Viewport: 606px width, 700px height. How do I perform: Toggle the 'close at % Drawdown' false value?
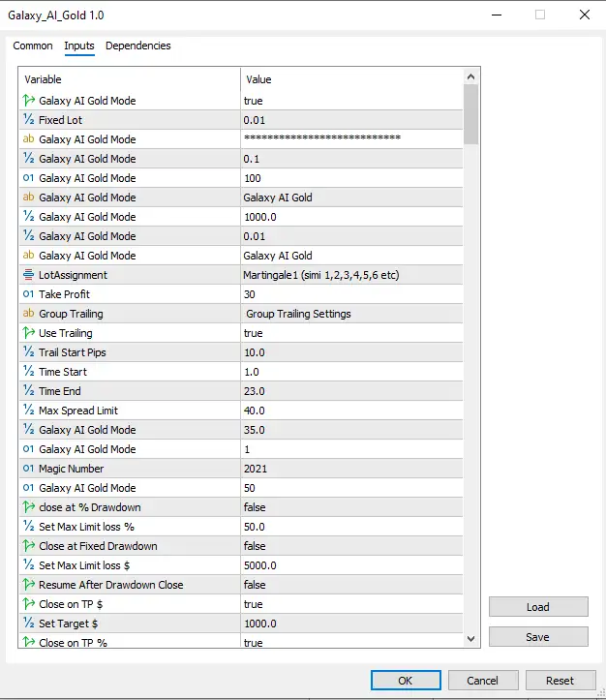coord(350,507)
